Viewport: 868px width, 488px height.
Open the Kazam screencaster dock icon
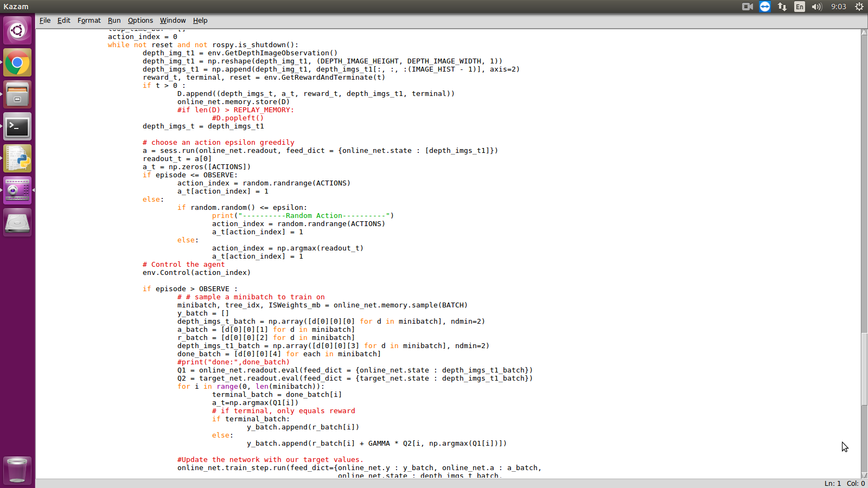pyautogui.click(x=17, y=190)
